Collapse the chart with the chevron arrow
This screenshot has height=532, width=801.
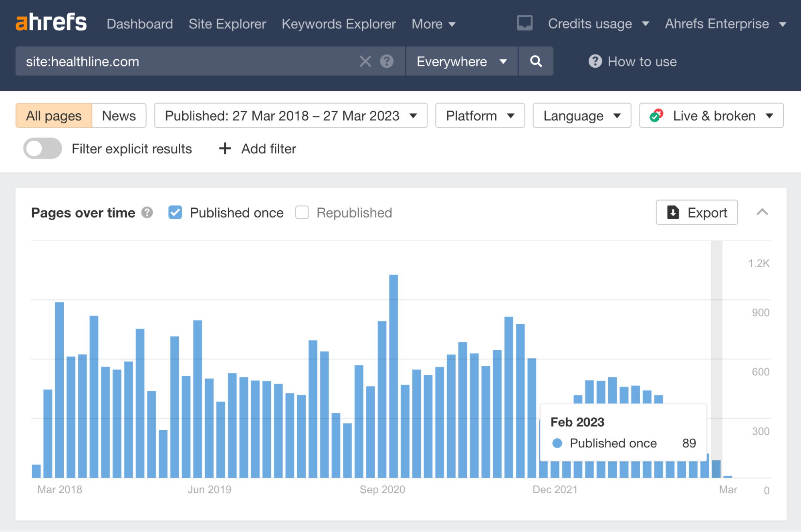click(763, 213)
